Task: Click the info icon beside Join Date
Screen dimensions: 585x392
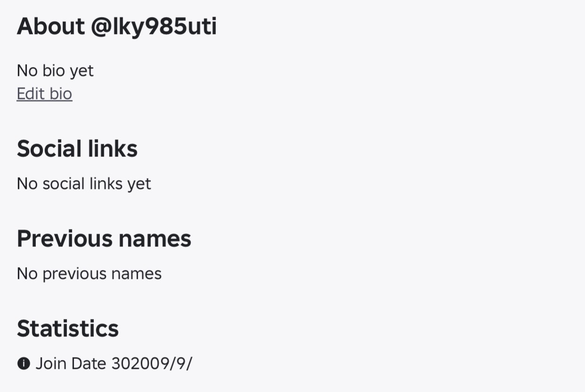Action: point(24,364)
